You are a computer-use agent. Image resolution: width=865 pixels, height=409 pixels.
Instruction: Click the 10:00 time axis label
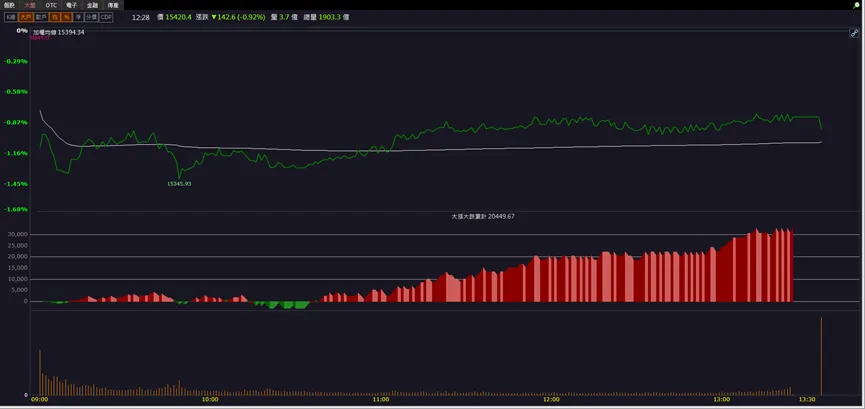(210, 400)
